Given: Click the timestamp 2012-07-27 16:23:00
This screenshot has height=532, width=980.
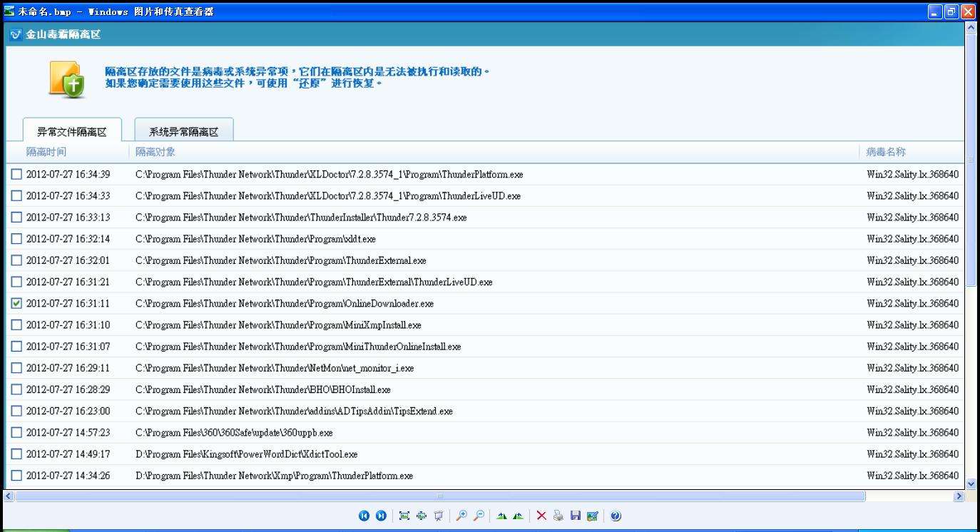Looking at the screenshot, I should click(68, 411).
